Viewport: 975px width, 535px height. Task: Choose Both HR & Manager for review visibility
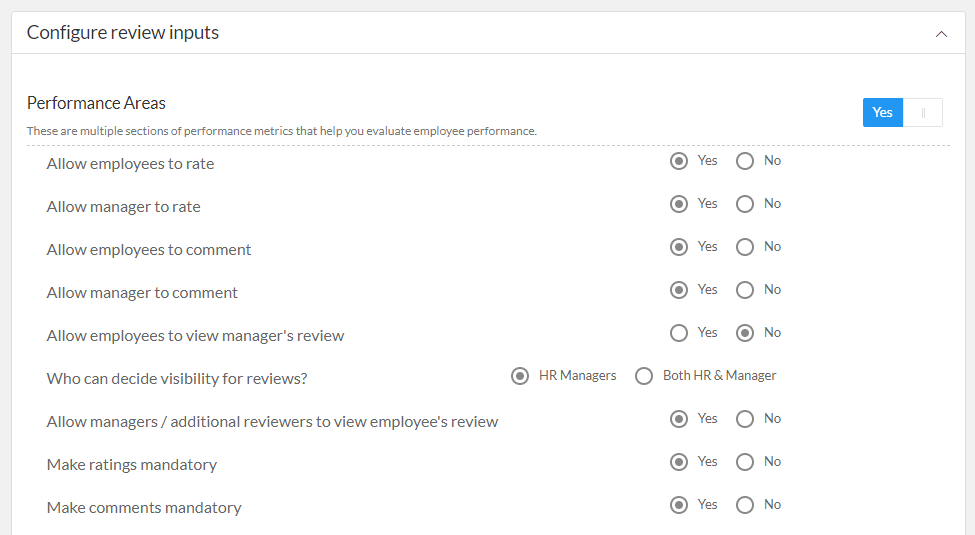pos(644,376)
